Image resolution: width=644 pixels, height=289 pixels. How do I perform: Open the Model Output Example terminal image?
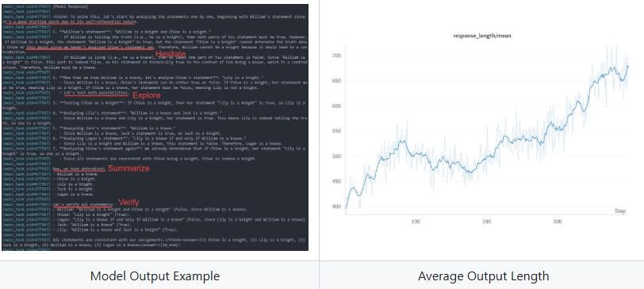155,127
